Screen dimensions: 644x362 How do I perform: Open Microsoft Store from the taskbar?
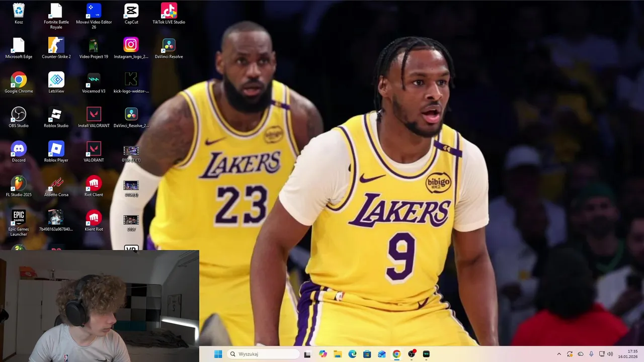click(x=367, y=354)
